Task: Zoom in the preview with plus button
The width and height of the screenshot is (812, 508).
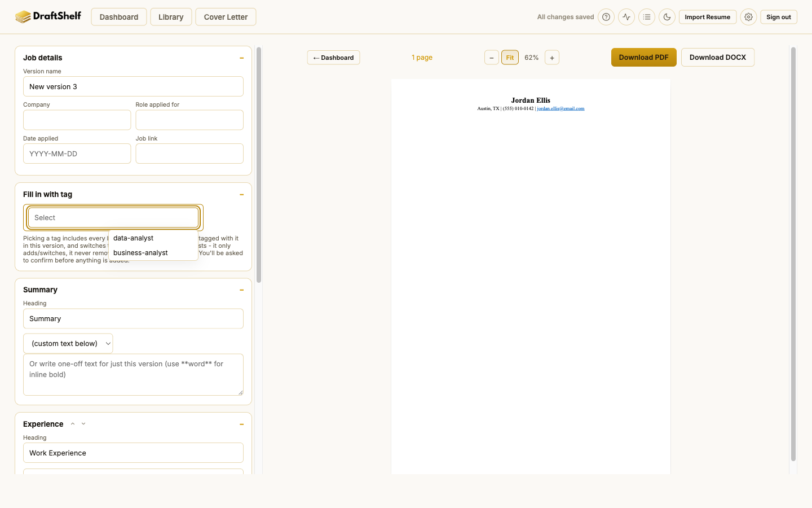Action: tap(552, 58)
